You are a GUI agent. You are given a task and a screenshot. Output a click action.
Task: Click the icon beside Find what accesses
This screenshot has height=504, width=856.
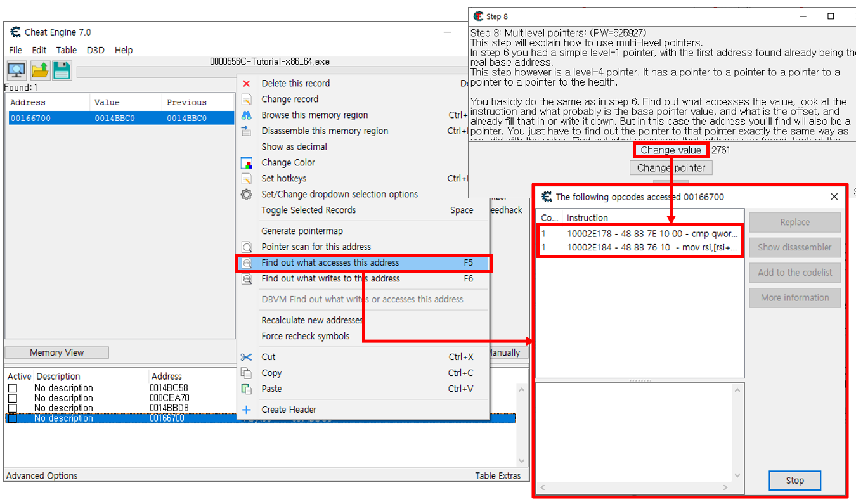[247, 262]
